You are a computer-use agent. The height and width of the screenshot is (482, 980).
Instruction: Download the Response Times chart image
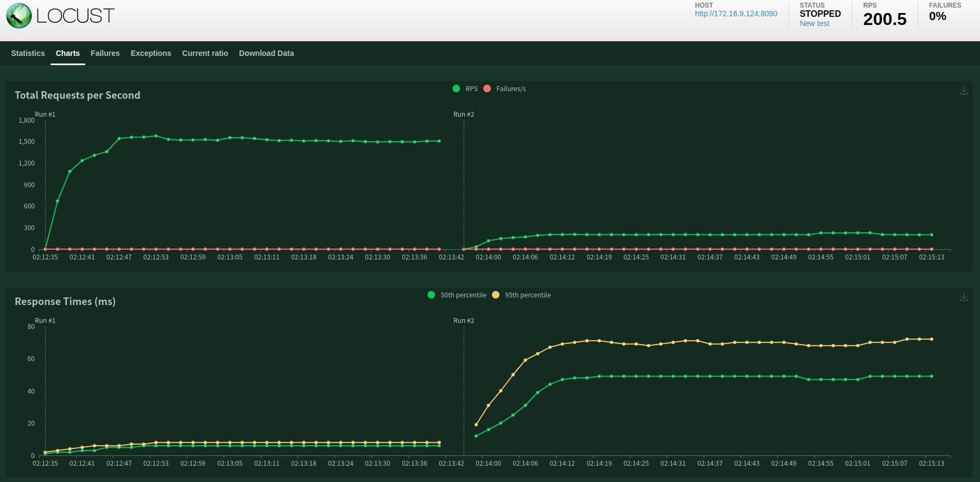(x=964, y=296)
